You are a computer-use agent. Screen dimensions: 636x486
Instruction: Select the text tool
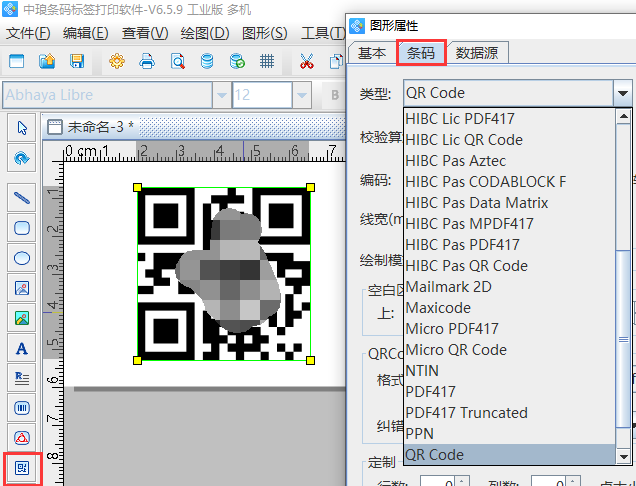pyautogui.click(x=22, y=349)
